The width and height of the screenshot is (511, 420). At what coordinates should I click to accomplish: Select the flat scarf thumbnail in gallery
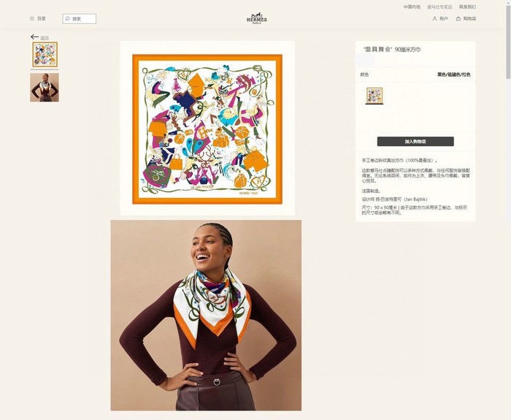coord(45,55)
